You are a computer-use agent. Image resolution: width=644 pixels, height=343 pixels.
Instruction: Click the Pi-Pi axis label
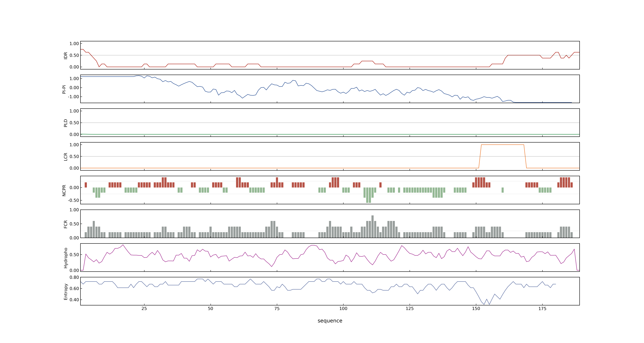point(64,89)
